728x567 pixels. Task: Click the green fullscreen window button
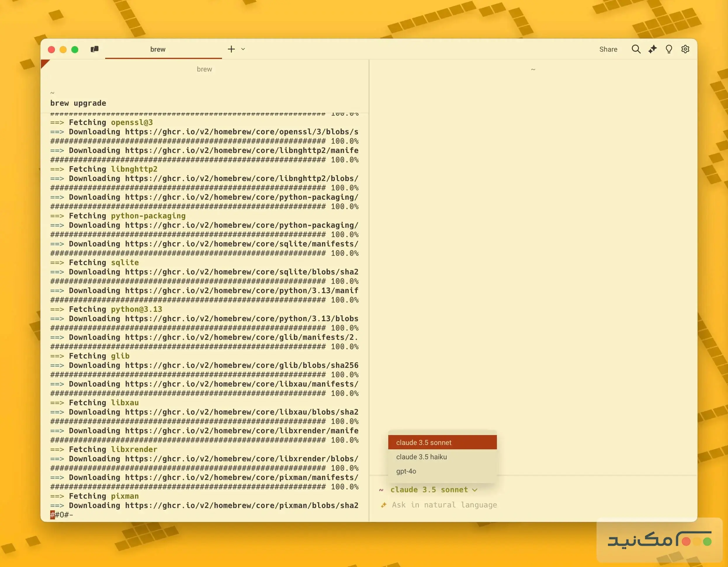(75, 50)
